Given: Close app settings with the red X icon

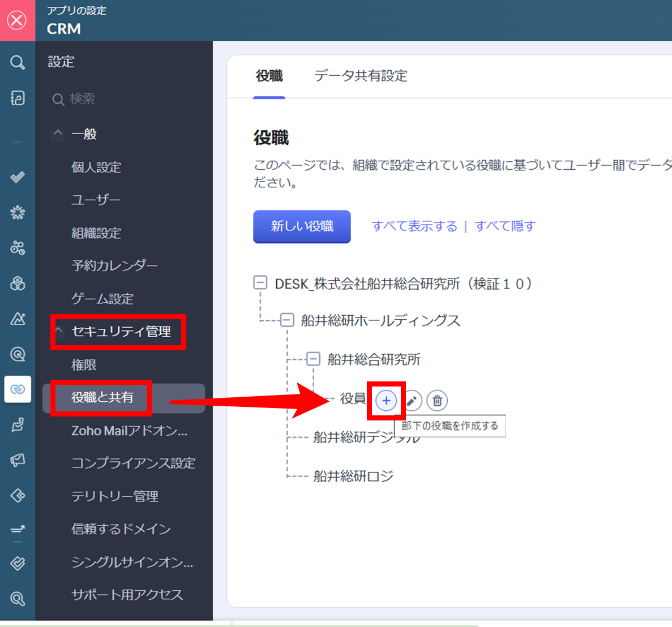Looking at the screenshot, I should pos(17,20).
